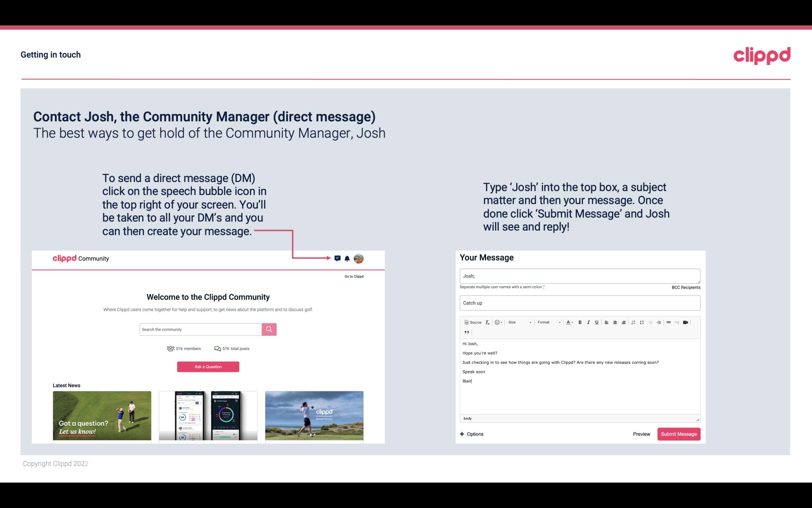The height and width of the screenshot is (508, 812).
Task: Expand the Options section
Action: click(470, 434)
